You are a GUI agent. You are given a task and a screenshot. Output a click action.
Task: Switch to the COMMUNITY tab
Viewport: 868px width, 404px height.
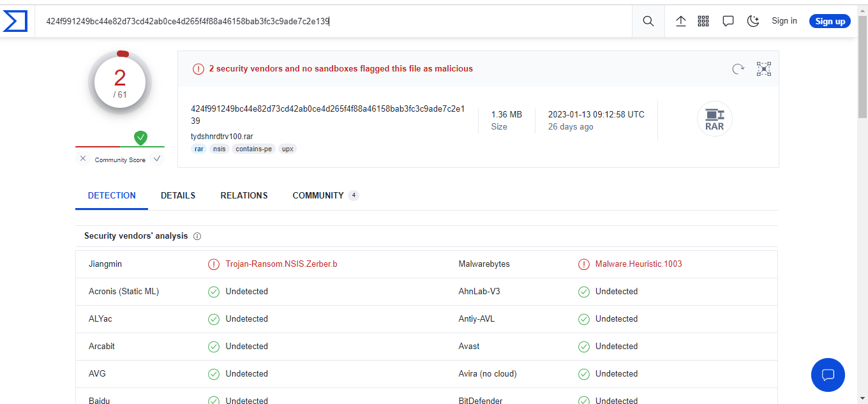tap(325, 195)
